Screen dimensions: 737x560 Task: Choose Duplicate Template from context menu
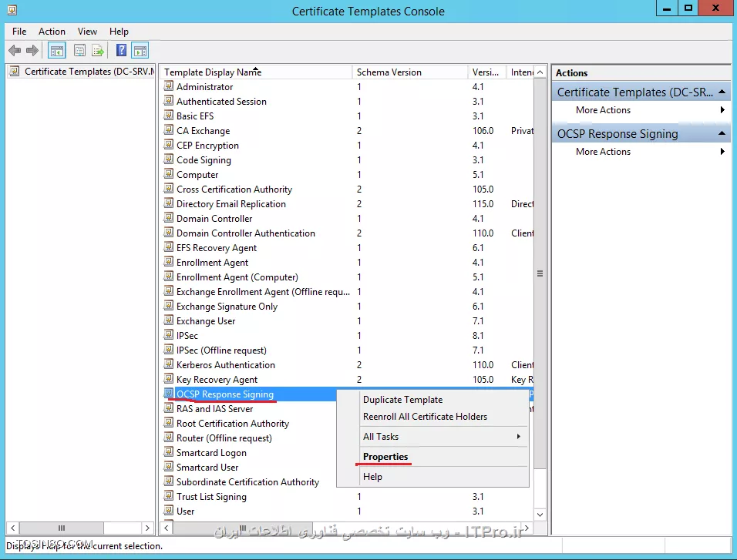point(403,400)
